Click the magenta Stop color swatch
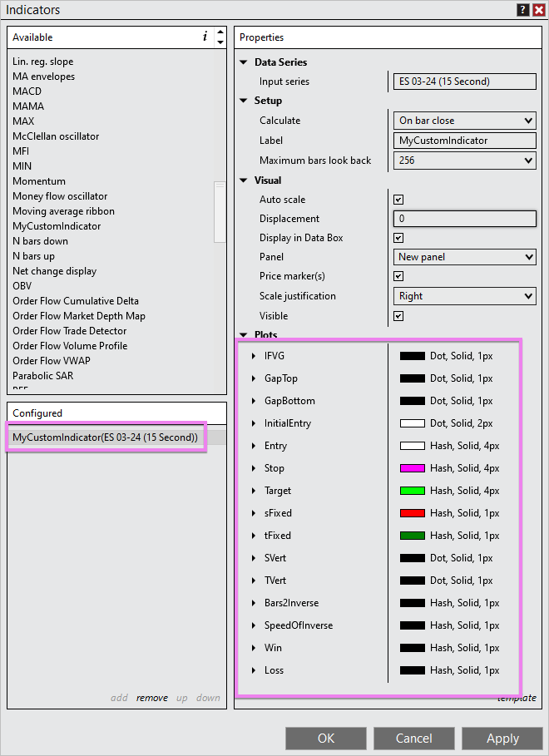Image resolution: width=549 pixels, height=756 pixels. tap(413, 468)
